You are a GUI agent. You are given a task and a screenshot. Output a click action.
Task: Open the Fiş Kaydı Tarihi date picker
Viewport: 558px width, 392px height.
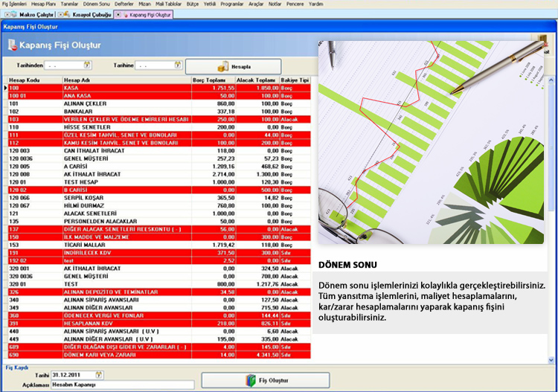99,375
